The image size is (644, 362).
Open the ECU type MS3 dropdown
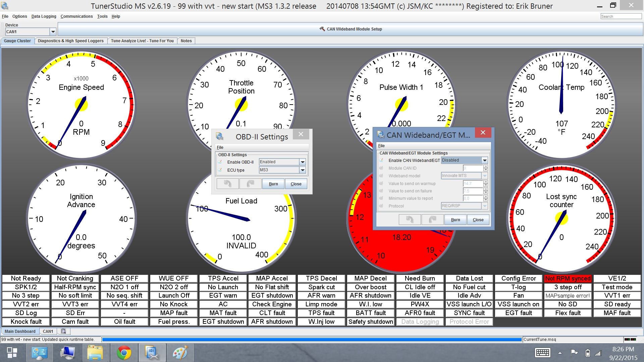(302, 170)
